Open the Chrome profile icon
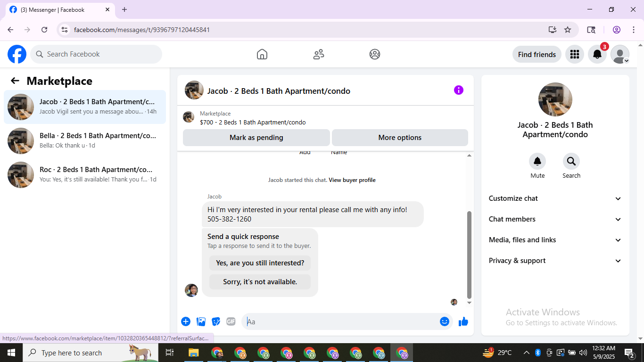 [x=617, y=30]
